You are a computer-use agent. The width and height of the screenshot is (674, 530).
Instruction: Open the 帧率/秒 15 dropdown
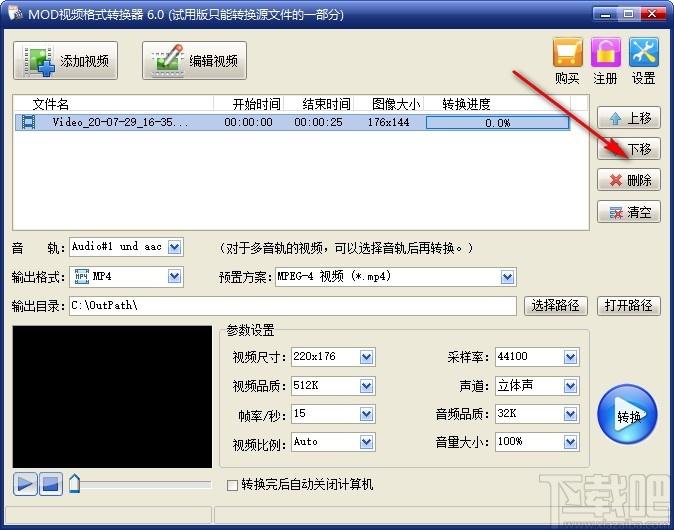[x=366, y=414]
